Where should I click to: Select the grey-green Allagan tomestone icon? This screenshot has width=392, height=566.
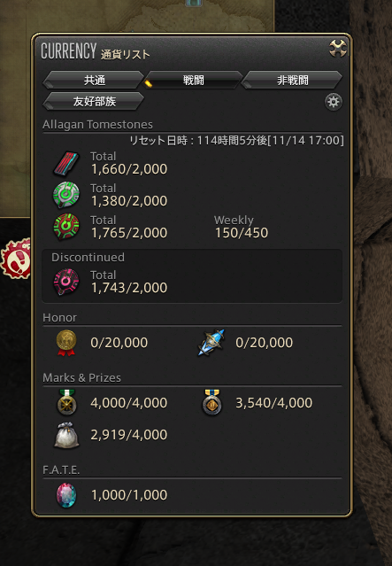66,195
